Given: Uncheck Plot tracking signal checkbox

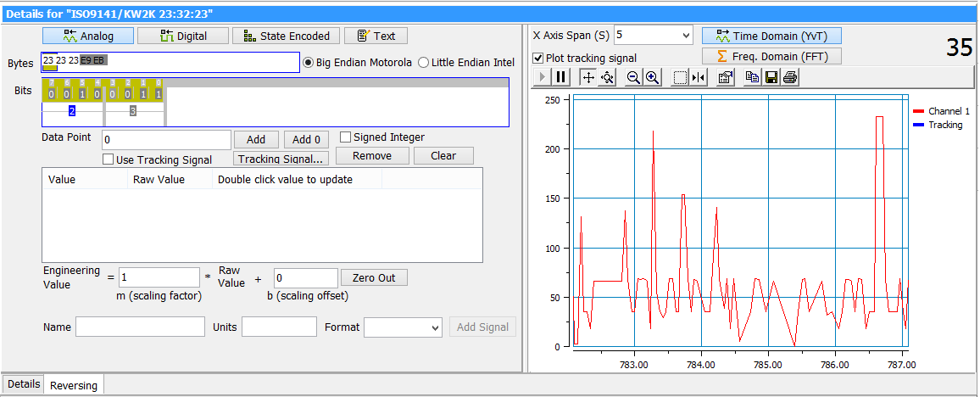Looking at the screenshot, I should click(538, 58).
